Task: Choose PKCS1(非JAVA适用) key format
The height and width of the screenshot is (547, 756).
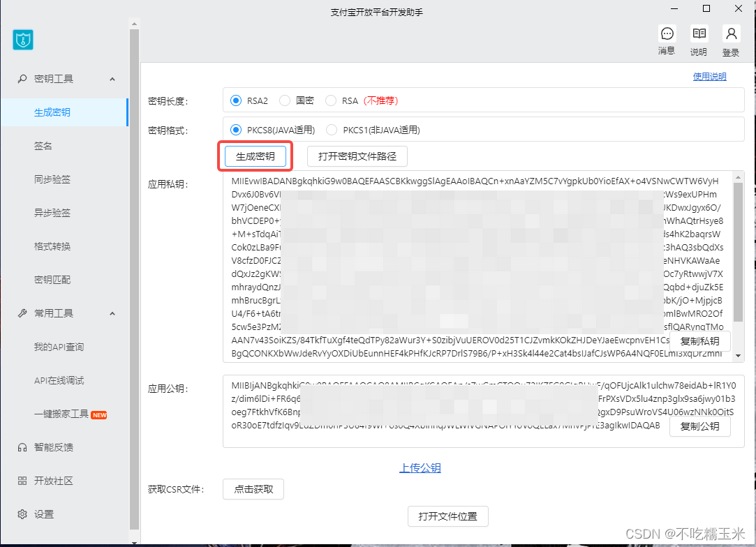Action: tap(332, 130)
